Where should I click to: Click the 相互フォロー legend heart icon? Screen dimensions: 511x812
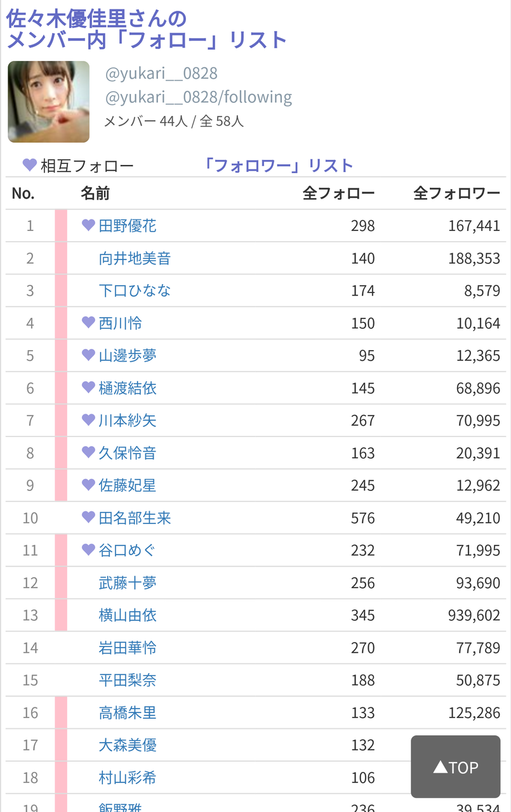(30, 166)
